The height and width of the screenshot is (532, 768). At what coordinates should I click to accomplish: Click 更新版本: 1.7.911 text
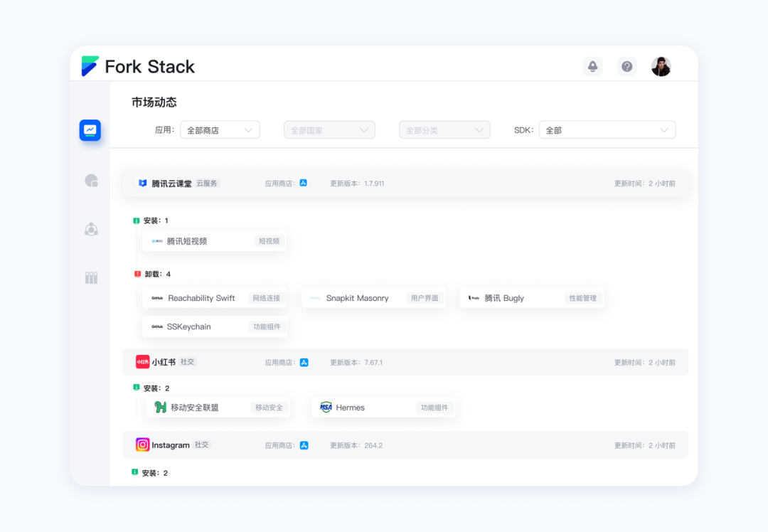point(357,183)
